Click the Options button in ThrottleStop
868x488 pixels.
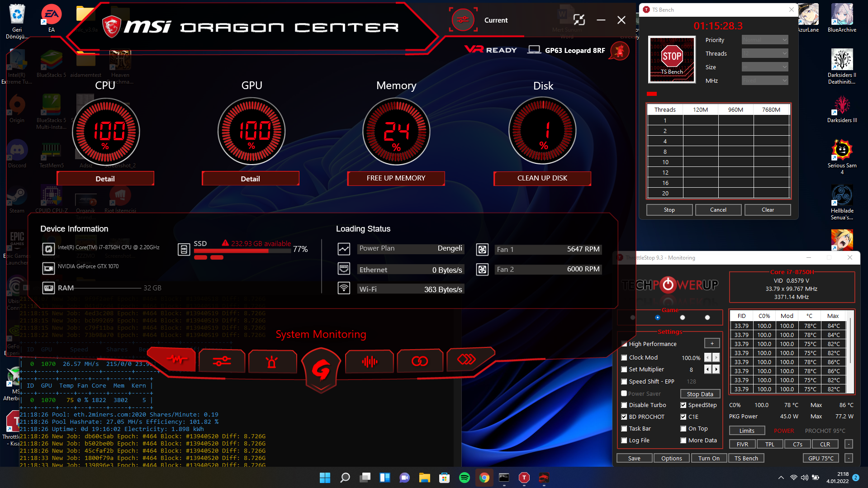672,458
